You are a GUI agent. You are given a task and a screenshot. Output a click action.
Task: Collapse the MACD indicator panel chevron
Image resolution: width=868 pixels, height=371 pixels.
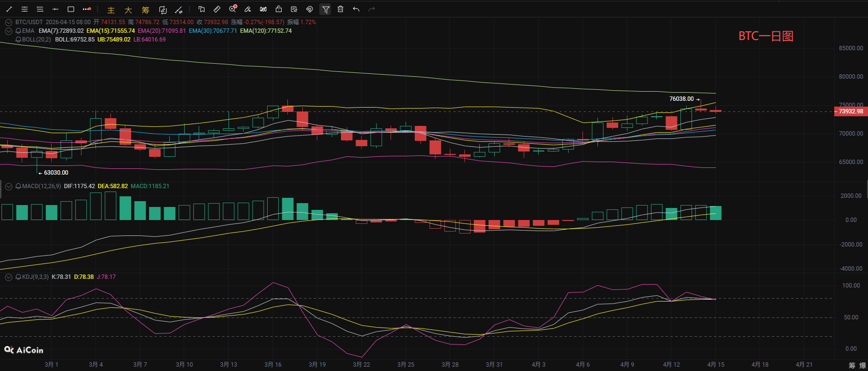click(x=8, y=186)
